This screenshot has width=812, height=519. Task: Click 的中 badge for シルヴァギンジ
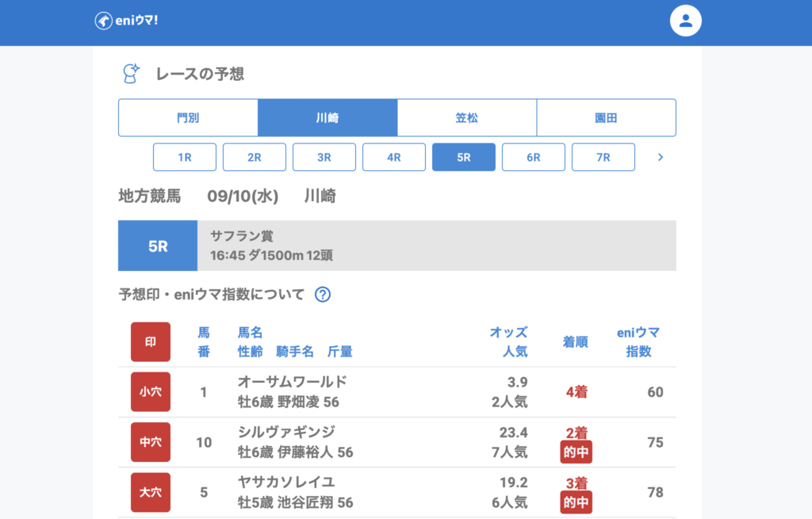[x=576, y=452]
